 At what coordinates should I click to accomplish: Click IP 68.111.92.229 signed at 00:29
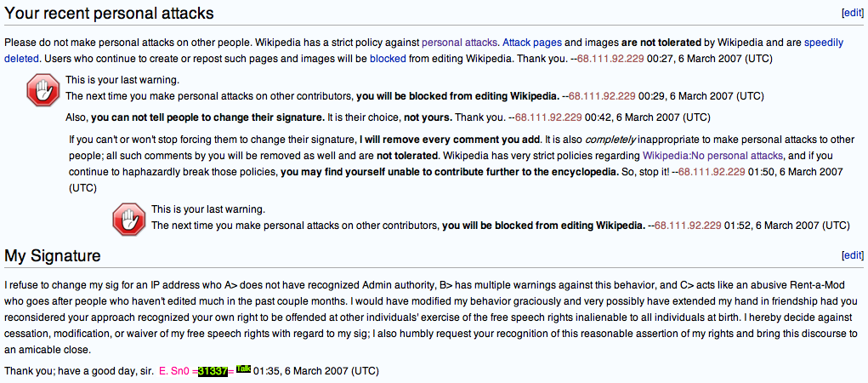[602, 96]
